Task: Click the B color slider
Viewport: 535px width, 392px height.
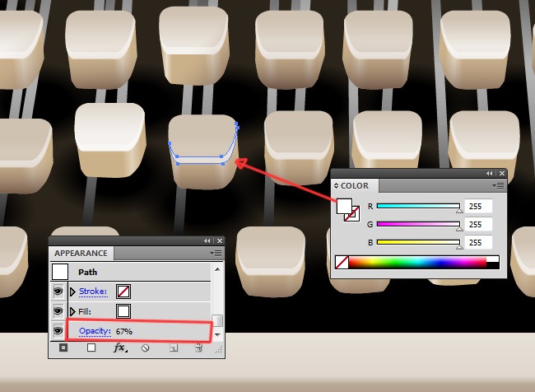Action: pyautogui.click(x=418, y=242)
